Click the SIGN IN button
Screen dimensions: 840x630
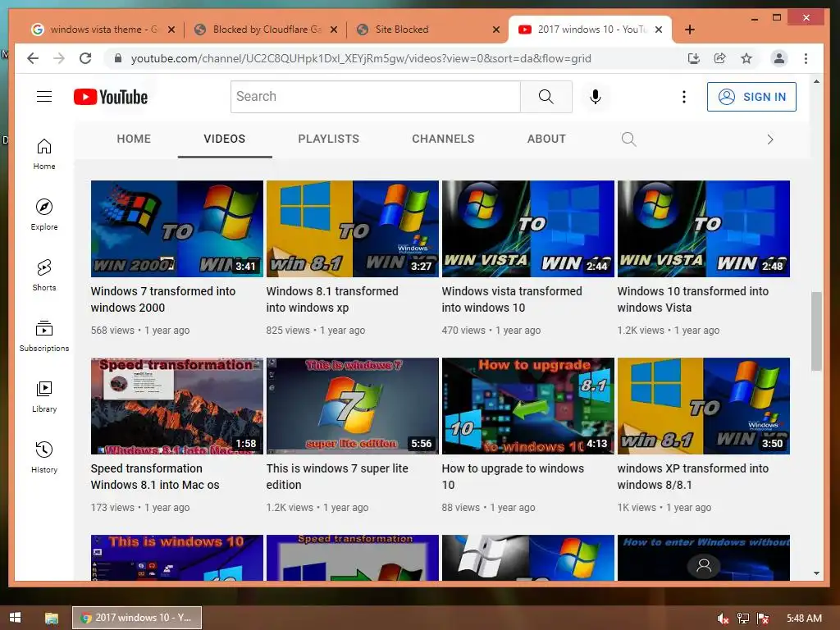coord(751,97)
